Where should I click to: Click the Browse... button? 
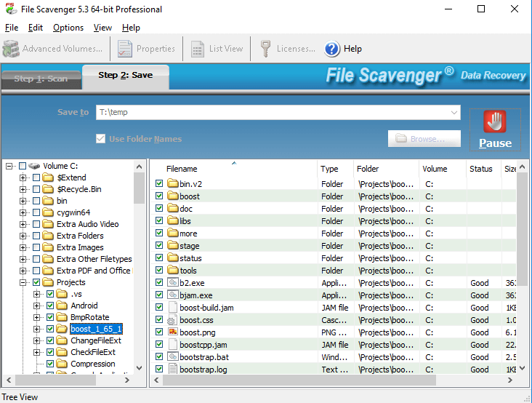pyautogui.click(x=424, y=138)
